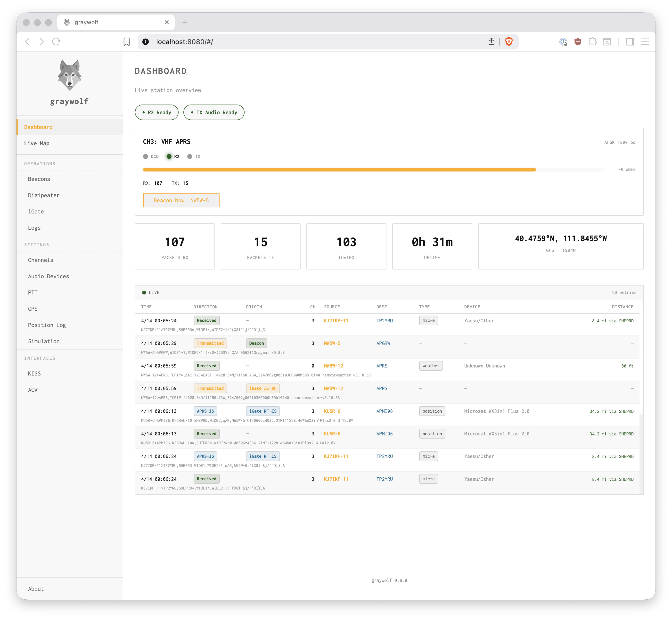This screenshot has width=672, height=620.
Task: Open the Audio Devices settings
Action: click(48, 276)
